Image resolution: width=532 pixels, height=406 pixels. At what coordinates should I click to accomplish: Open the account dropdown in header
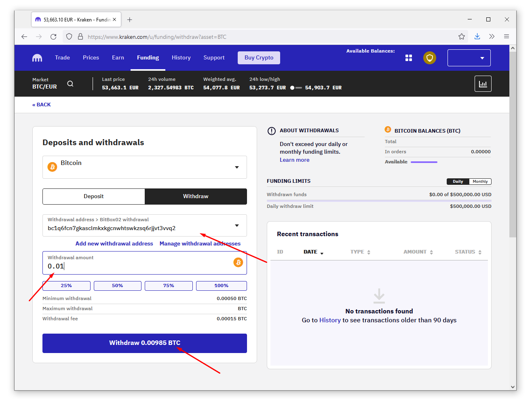coord(469,58)
